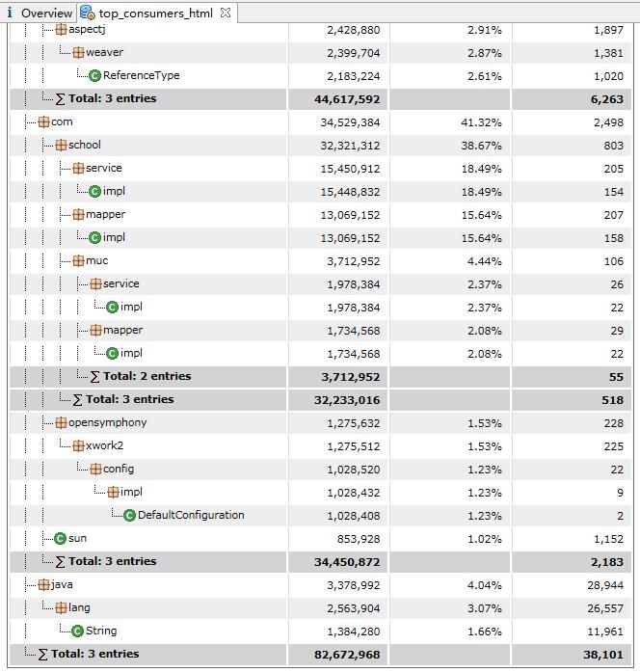Click impl class icon with 15,448,832

[x=95, y=192]
